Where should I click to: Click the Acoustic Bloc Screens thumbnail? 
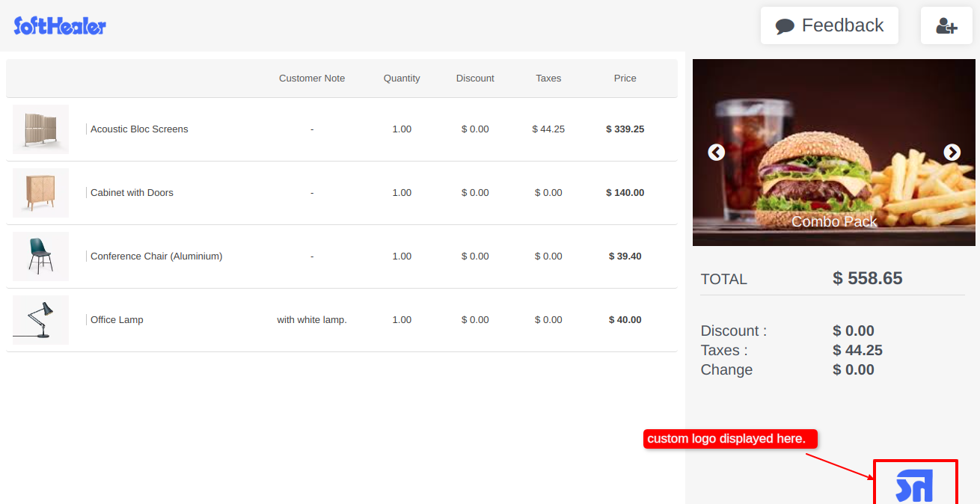click(40, 129)
